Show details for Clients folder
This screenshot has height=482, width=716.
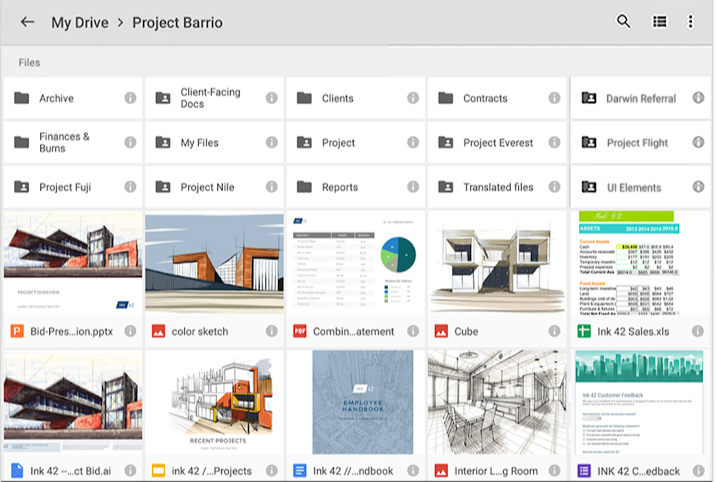tap(413, 98)
